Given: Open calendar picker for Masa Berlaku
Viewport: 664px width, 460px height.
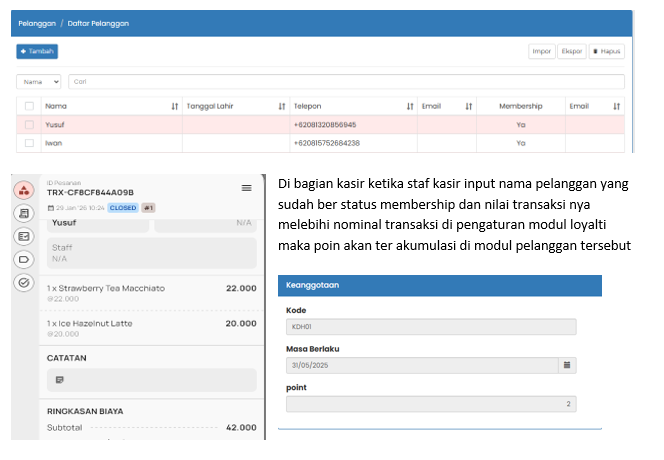Looking at the screenshot, I should [568, 366].
